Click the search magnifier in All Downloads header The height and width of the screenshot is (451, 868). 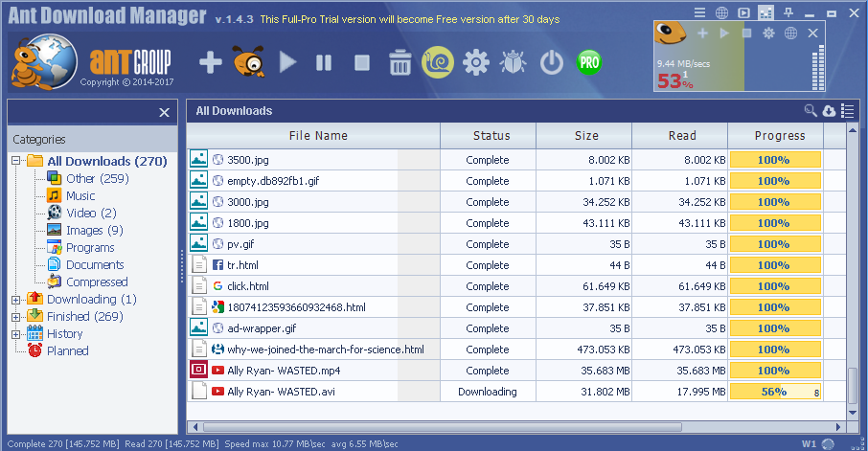811,111
